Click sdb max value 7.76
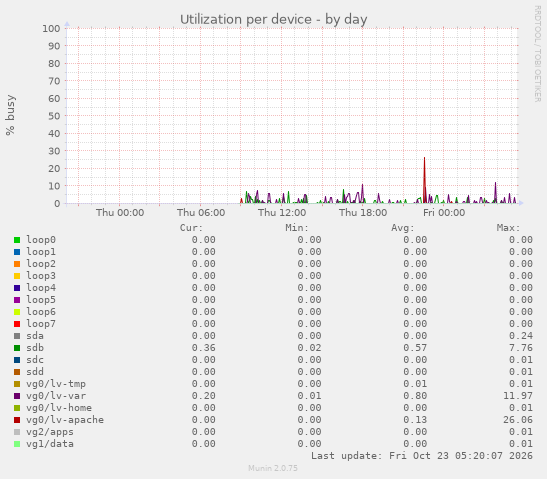 click(520, 348)
